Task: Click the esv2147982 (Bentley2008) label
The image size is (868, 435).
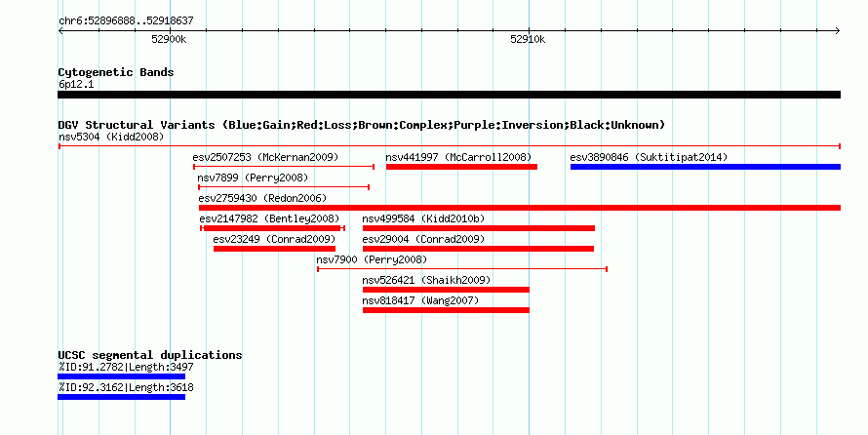Action: 269,218
